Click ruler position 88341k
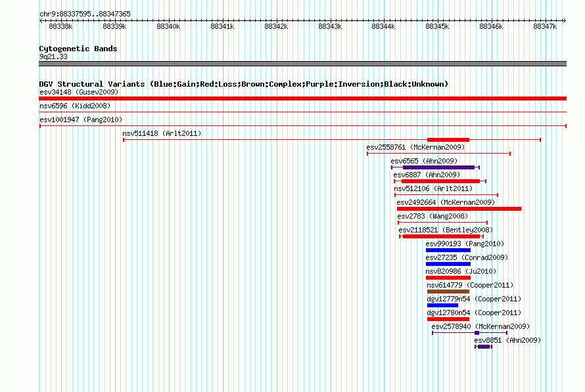 [x=222, y=26]
